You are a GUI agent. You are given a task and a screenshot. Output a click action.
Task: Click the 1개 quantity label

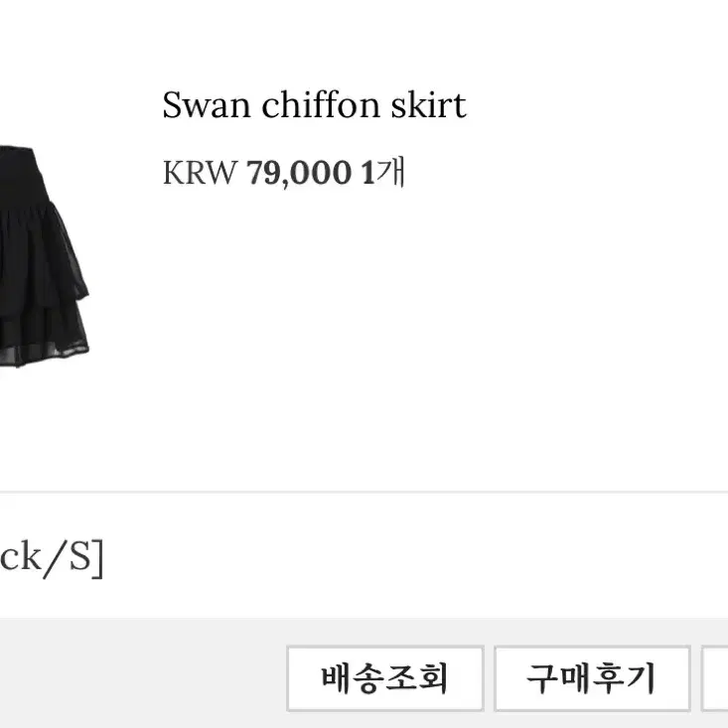(x=383, y=172)
